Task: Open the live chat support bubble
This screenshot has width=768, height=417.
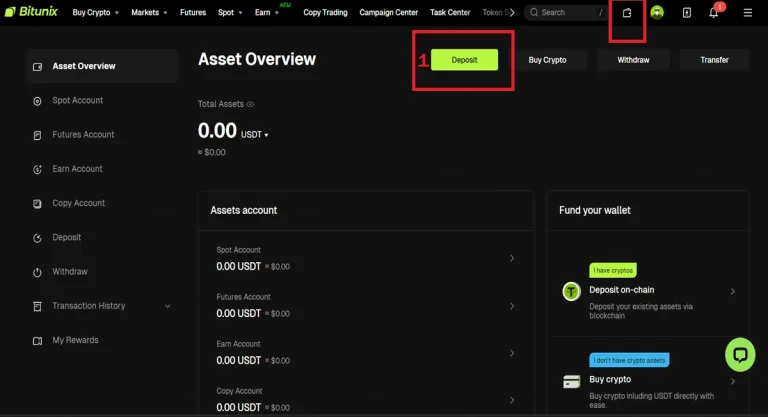Action: point(740,354)
